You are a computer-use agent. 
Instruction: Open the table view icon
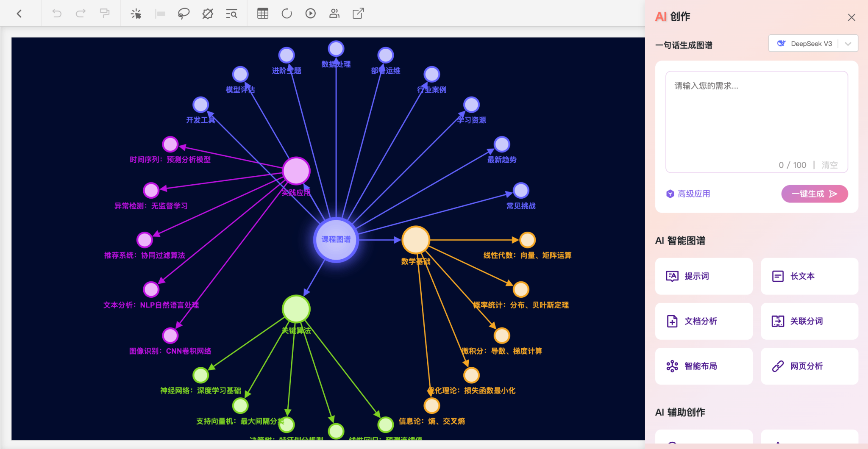tap(263, 14)
